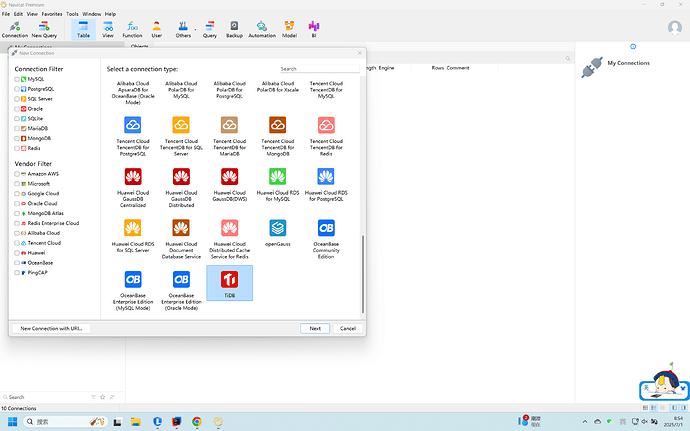Click the connection type Search field

(x=319, y=69)
